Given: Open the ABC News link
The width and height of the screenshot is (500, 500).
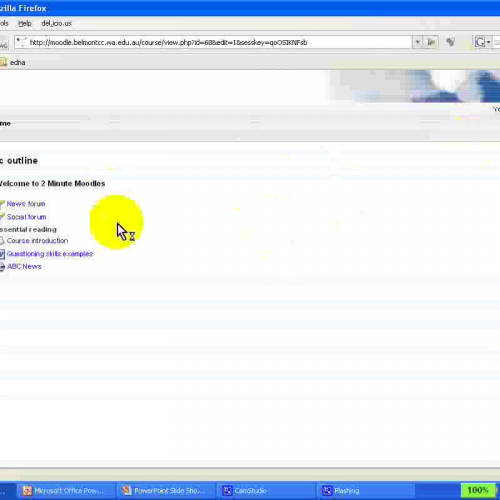Looking at the screenshot, I should [24, 266].
